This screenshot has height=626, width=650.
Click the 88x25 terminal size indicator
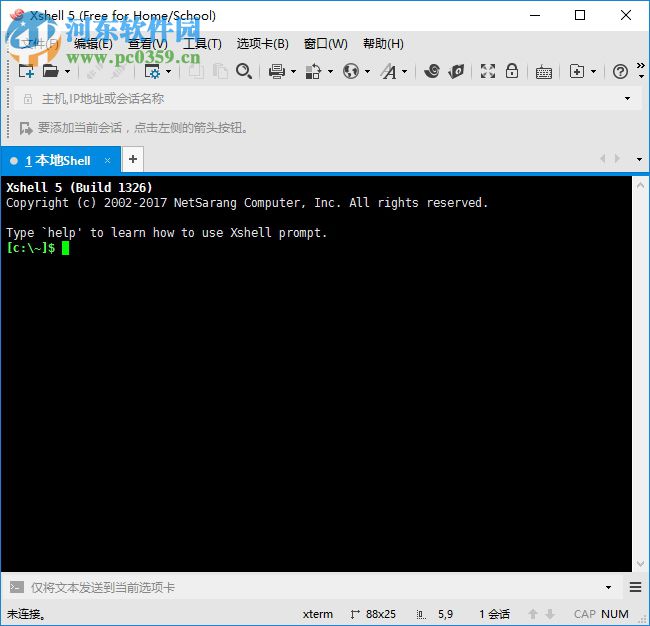[x=381, y=614]
